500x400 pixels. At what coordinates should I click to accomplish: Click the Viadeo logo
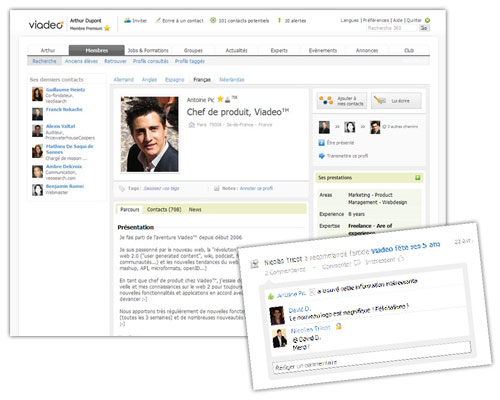[x=46, y=25]
